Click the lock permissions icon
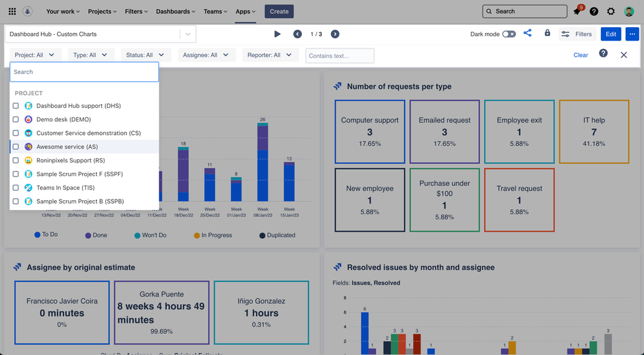This screenshot has width=644, height=355. pos(547,34)
